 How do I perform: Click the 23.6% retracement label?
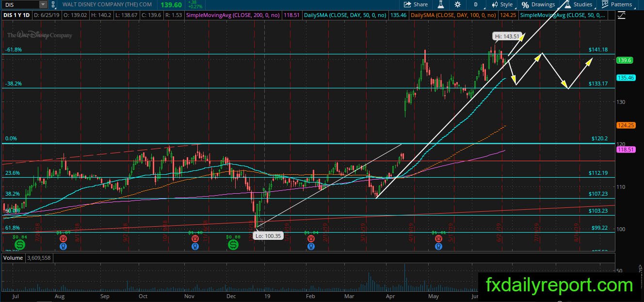click(12, 173)
